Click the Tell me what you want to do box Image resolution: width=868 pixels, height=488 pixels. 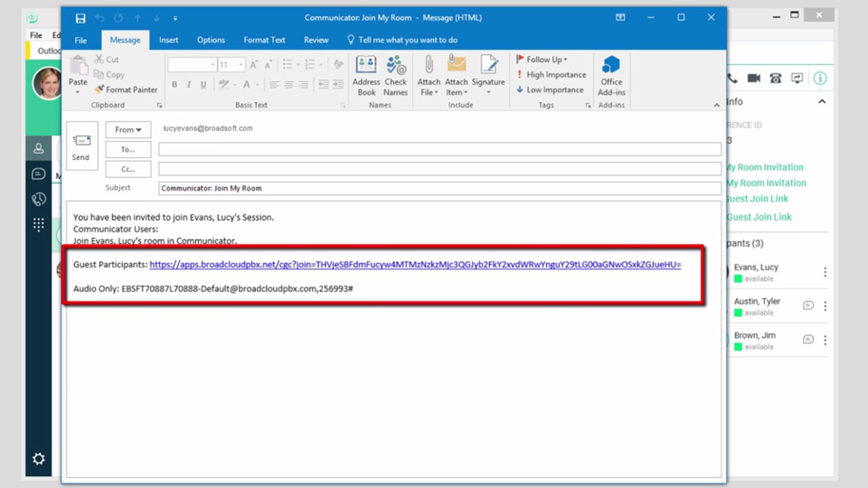(402, 40)
